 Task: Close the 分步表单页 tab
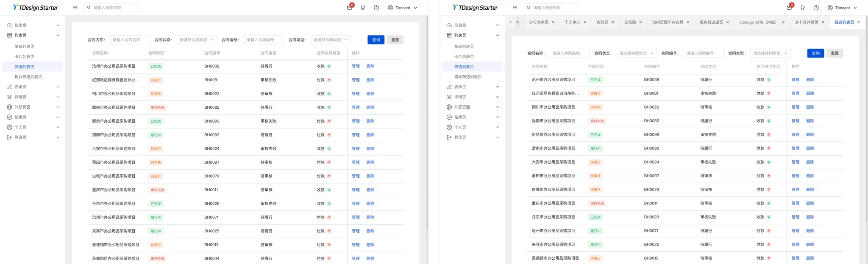pyautogui.click(x=553, y=22)
